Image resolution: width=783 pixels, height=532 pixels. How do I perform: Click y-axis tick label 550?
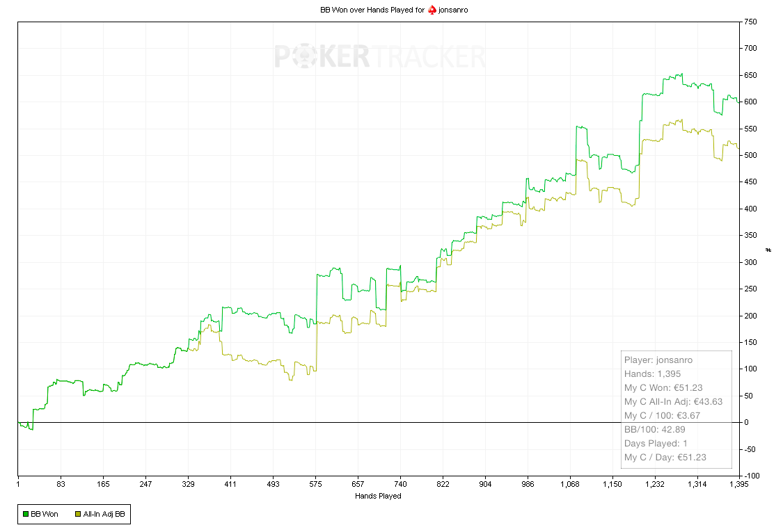750,129
